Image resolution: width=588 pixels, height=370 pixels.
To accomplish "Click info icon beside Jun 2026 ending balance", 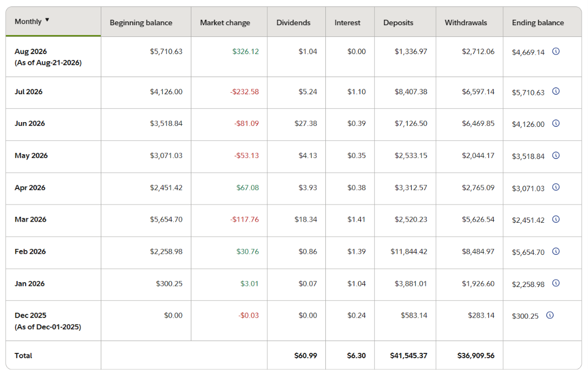I will [556, 123].
